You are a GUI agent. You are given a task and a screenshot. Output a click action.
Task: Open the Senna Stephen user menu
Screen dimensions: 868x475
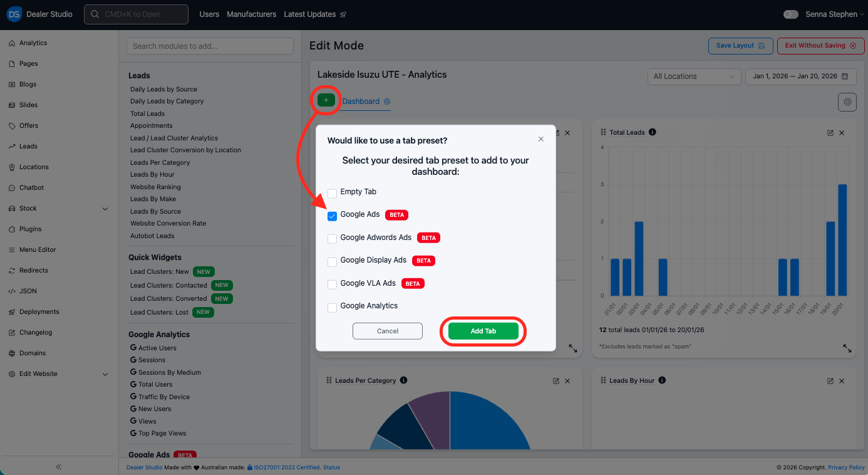pos(834,14)
